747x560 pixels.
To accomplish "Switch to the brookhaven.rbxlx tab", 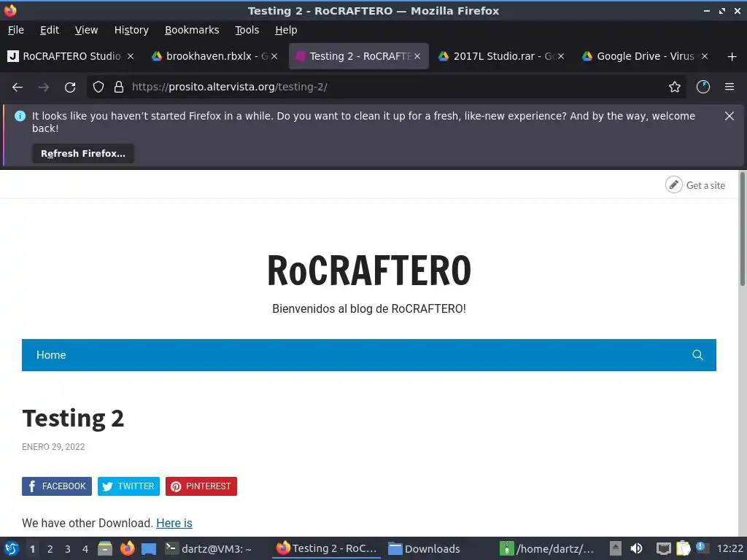I will pos(215,56).
